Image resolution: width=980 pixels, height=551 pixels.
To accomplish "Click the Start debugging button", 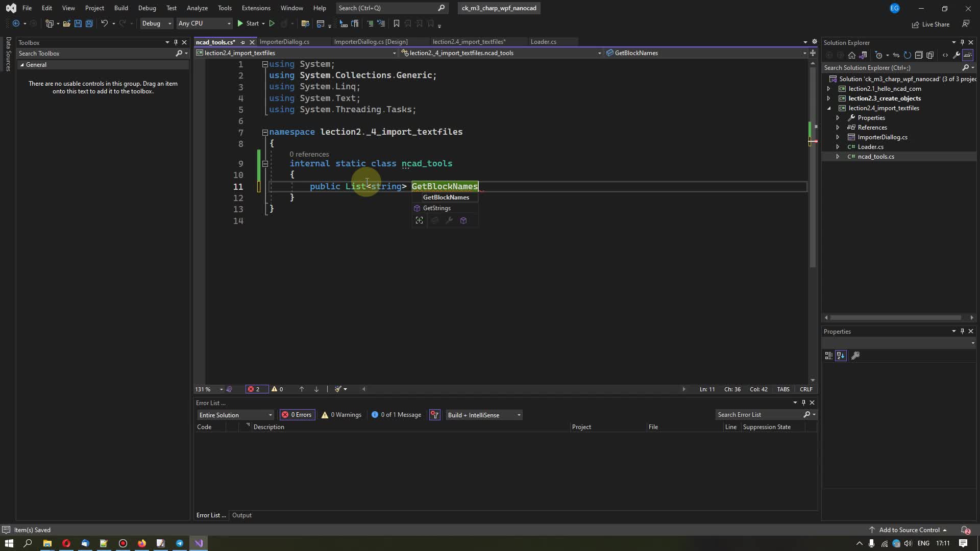I will (x=248, y=23).
